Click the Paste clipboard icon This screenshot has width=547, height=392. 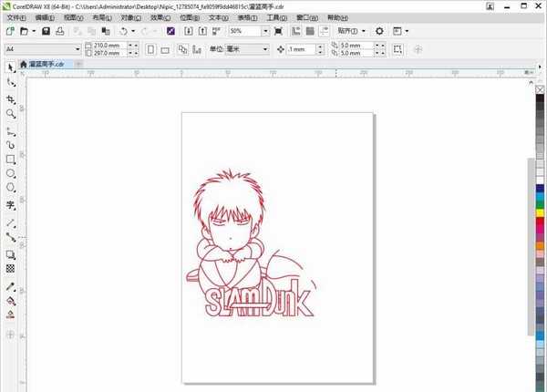(x=106, y=31)
